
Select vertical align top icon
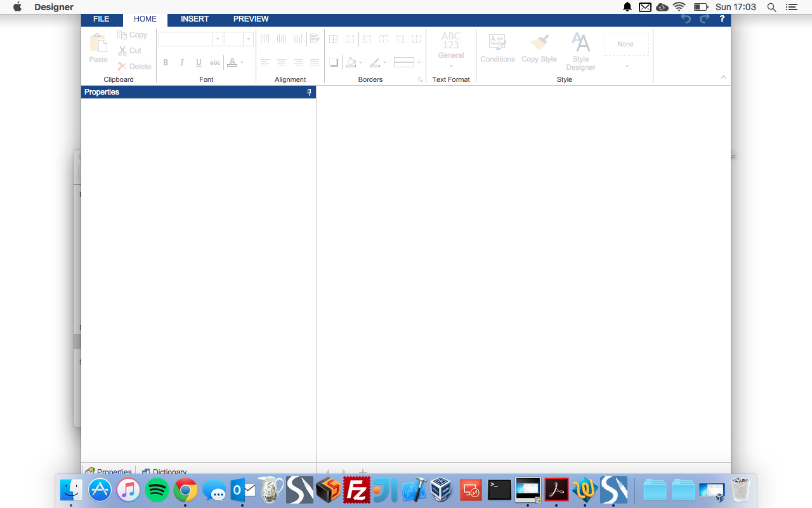click(265, 39)
